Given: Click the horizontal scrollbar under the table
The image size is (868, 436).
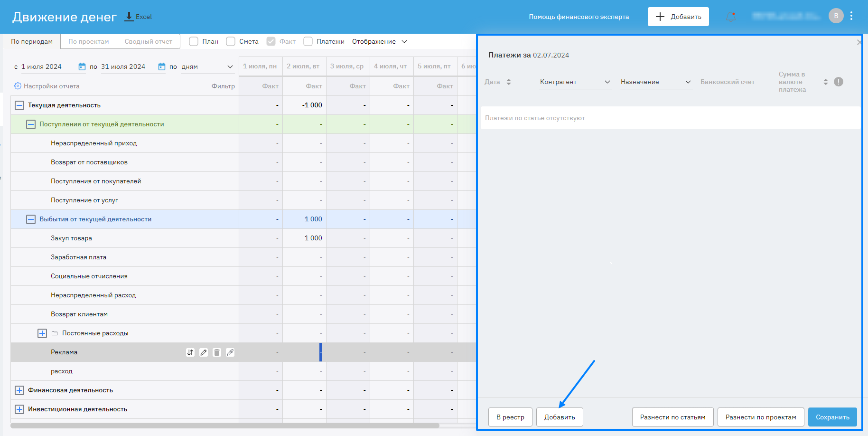Looking at the screenshot, I should pyautogui.click(x=224, y=426).
